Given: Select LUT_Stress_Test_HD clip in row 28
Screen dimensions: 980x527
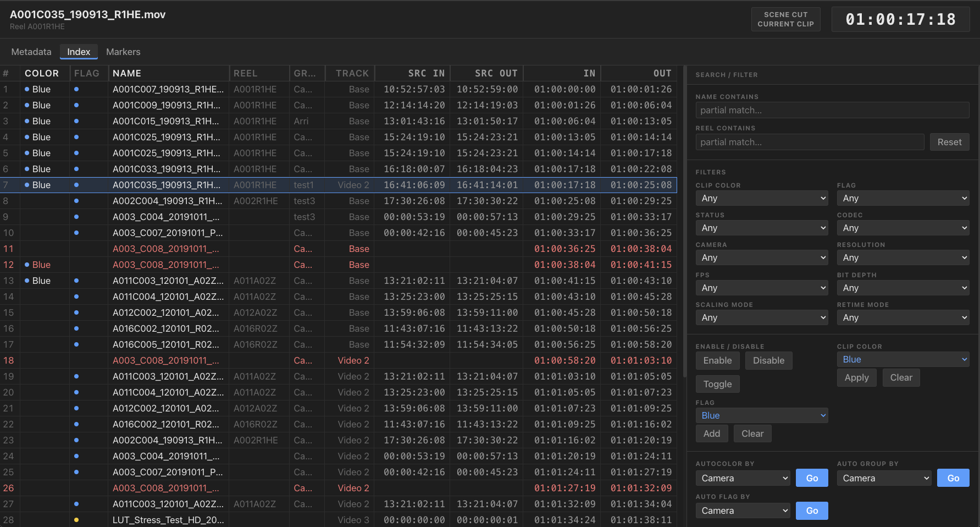Looking at the screenshot, I should click(x=168, y=520).
